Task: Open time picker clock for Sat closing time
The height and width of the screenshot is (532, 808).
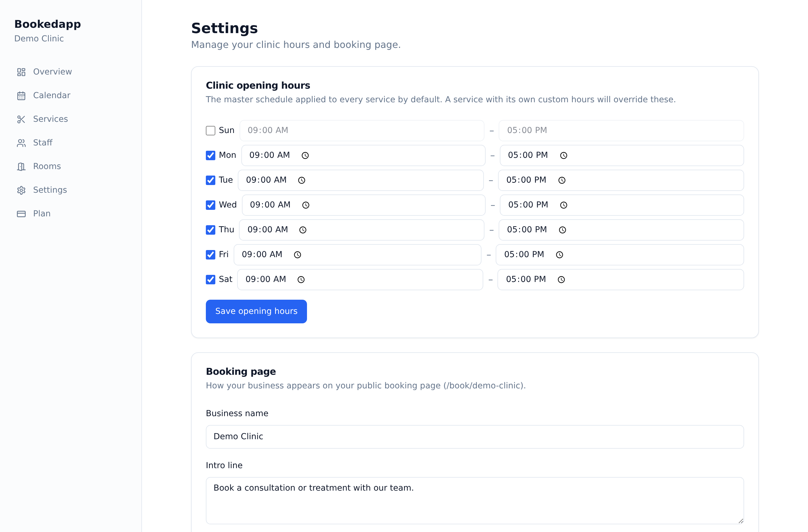Action: 561,279
